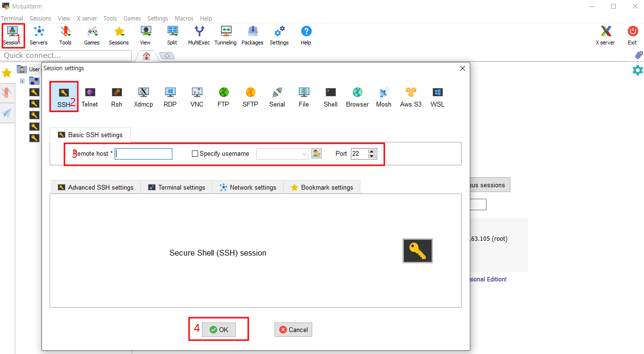Screen dimensions: 644x354
Task: Click the paperclip icon at top right
Action: pyautogui.click(x=639, y=55)
